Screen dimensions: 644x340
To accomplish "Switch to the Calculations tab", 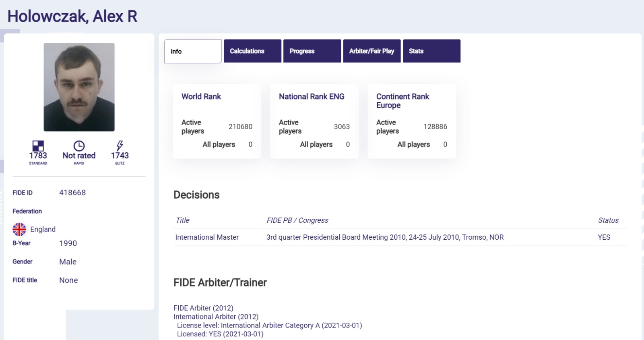I will (252, 51).
